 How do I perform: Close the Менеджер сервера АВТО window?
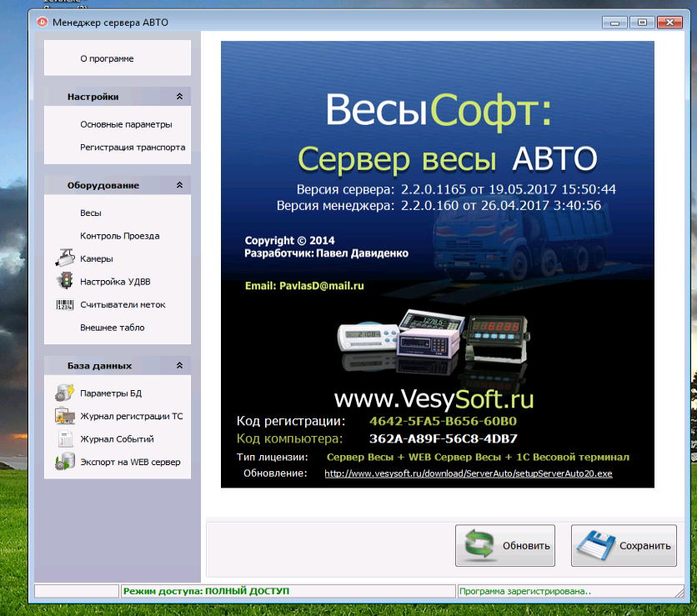pyautogui.click(x=669, y=23)
